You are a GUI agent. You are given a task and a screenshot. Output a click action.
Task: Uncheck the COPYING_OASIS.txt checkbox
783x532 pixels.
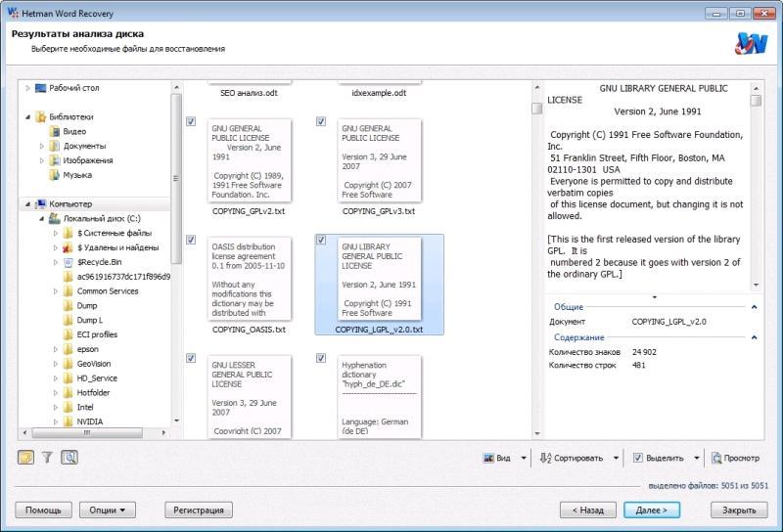point(191,240)
